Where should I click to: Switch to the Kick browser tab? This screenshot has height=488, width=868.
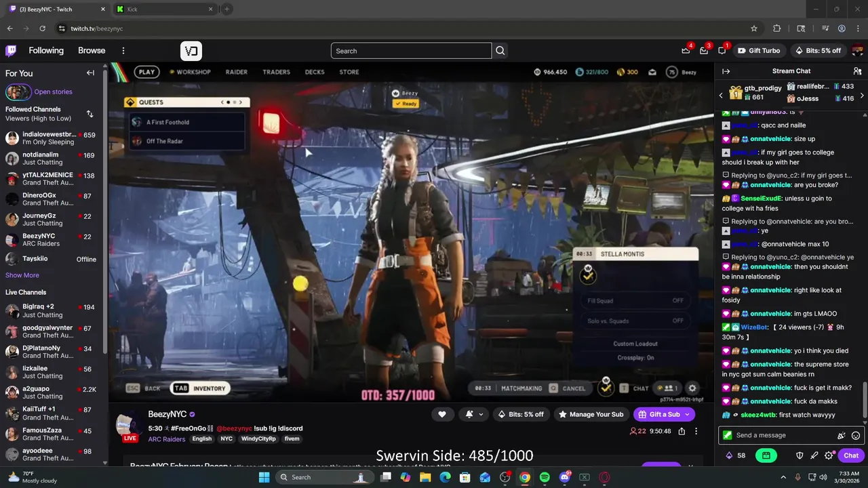(165, 9)
